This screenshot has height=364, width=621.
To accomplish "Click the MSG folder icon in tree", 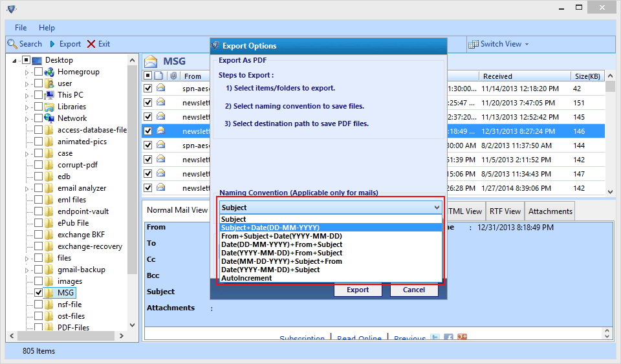I will [x=49, y=293].
